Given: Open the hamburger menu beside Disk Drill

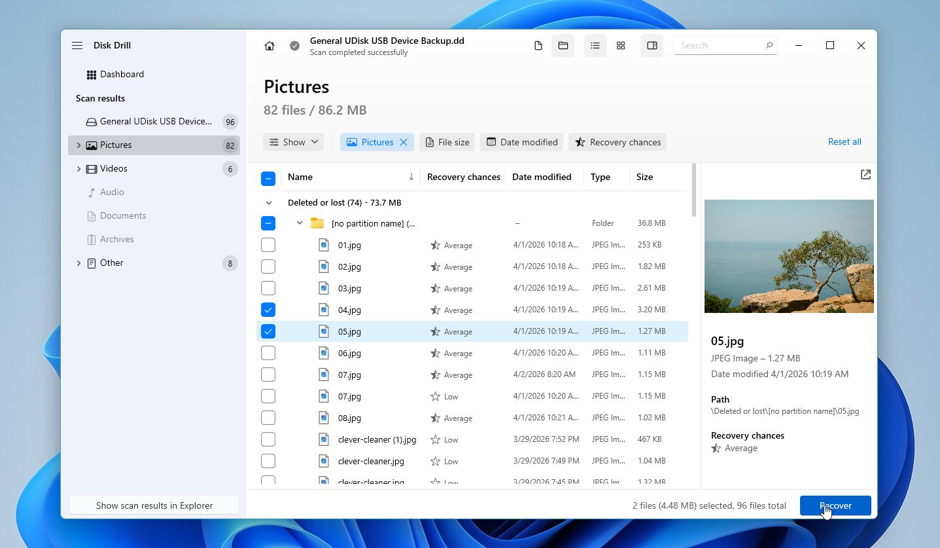Looking at the screenshot, I should click(x=77, y=46).
